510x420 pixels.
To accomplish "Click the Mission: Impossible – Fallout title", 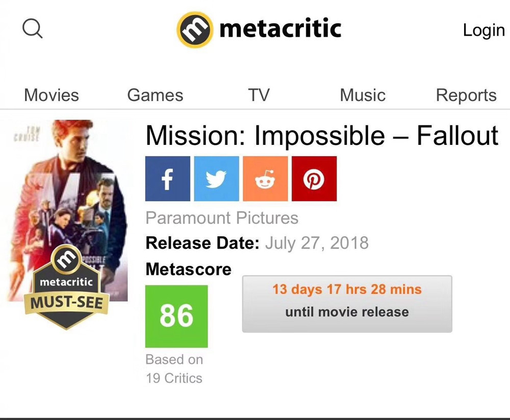I will pyautogui.click(x=322, y=136).
